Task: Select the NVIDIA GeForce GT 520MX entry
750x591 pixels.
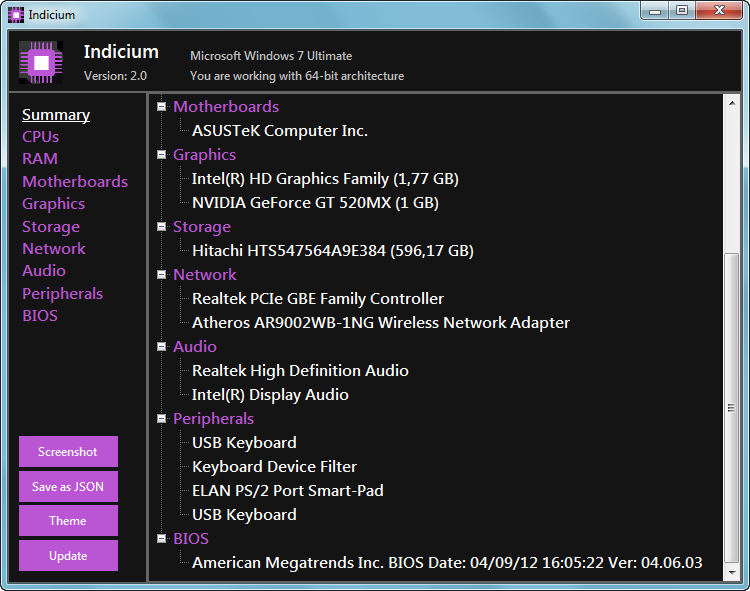Action: 315,203
